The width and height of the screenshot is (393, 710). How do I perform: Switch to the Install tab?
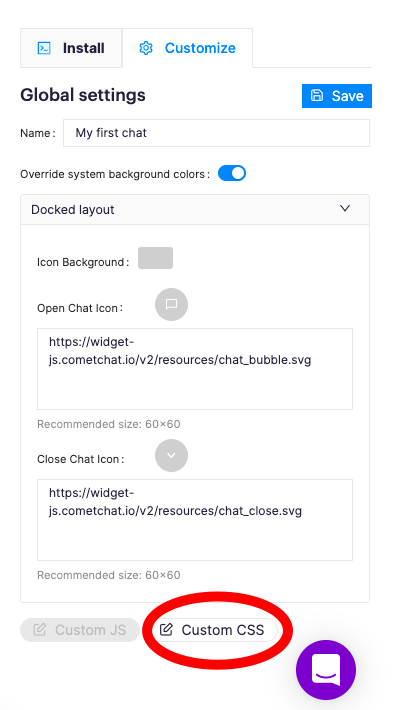click(71, 48)
